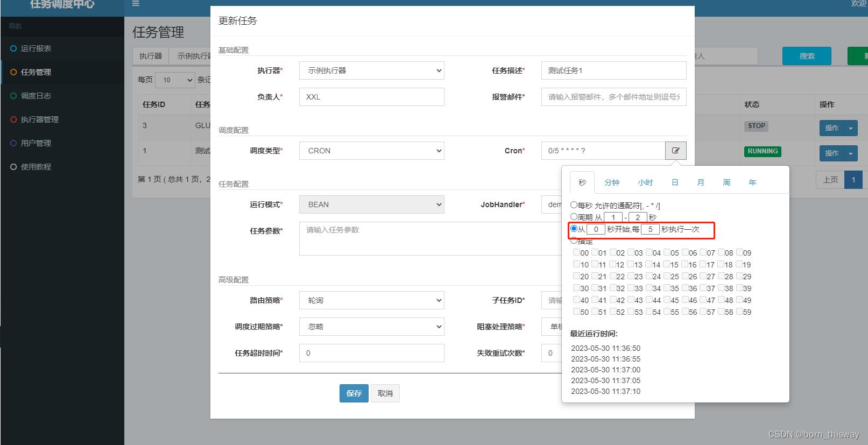Click 操作 button in RUNNING row

click(x=832, y=153)
